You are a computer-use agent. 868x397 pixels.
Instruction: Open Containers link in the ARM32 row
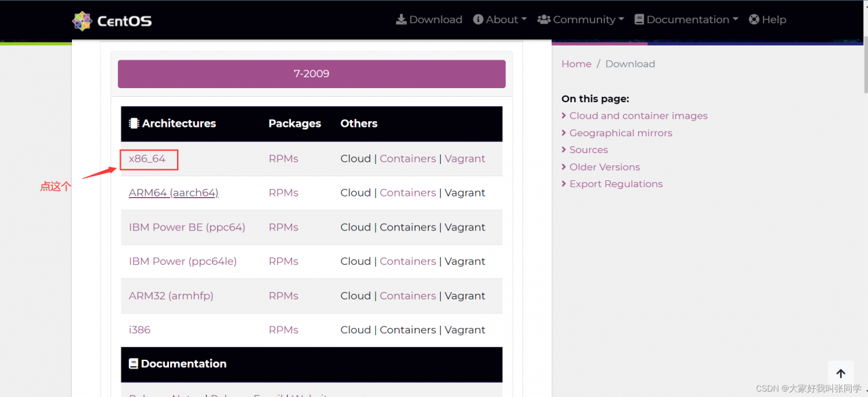408,296
